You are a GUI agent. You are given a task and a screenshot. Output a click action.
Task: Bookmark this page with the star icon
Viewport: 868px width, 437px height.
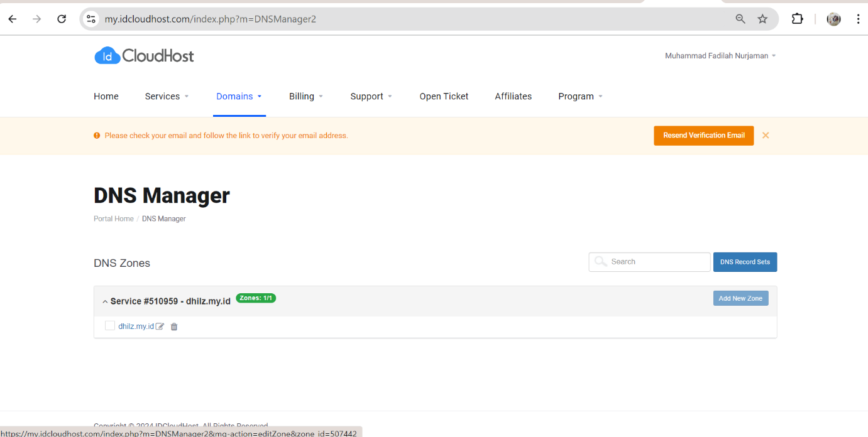coord(762,19)
